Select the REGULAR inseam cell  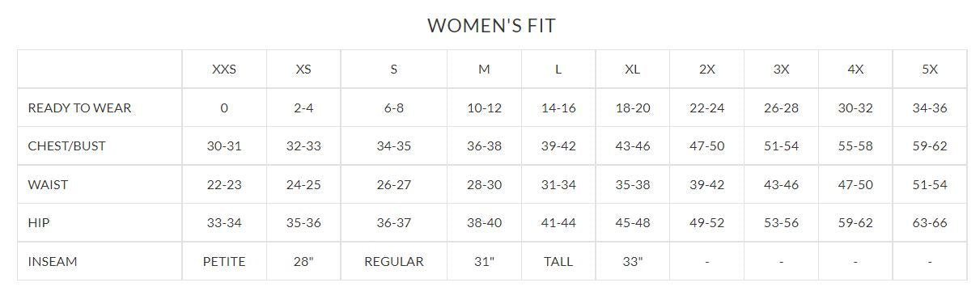pyautogui.click(x=394, y=262)
